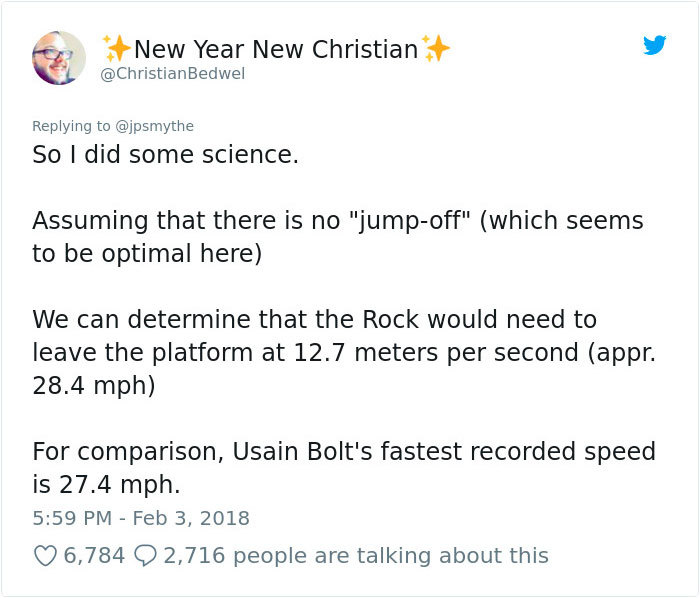Open the round profile avatar photo

pyautogui.click(x=58, y=58)
